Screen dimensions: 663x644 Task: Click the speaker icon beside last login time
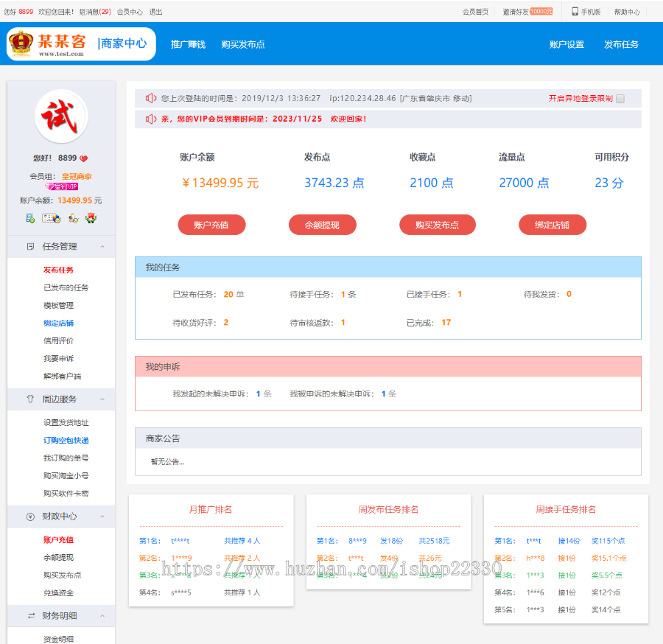[151, 99]
